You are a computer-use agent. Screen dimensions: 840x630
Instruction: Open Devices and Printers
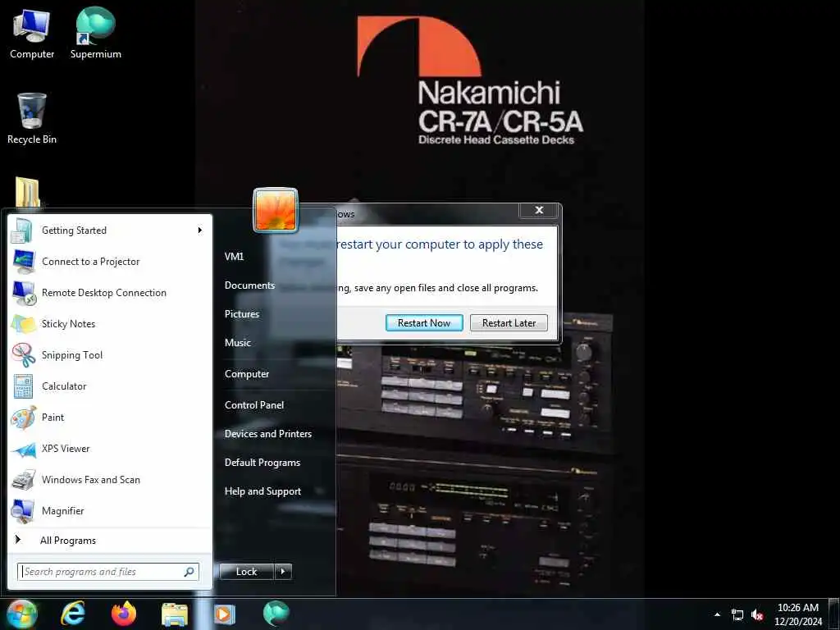268,433
